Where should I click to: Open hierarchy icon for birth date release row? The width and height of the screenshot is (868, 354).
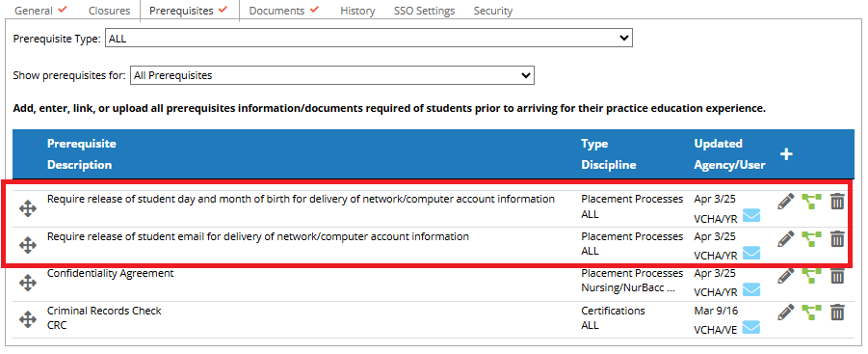pos(811,202)
